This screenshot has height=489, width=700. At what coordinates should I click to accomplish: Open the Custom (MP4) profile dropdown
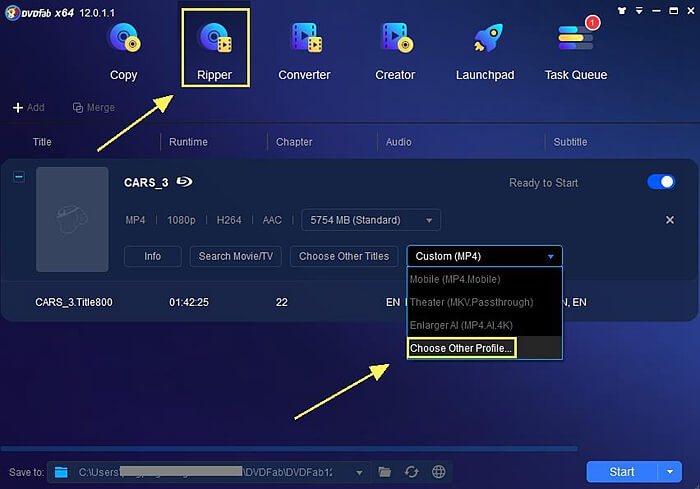click(484, 256)
